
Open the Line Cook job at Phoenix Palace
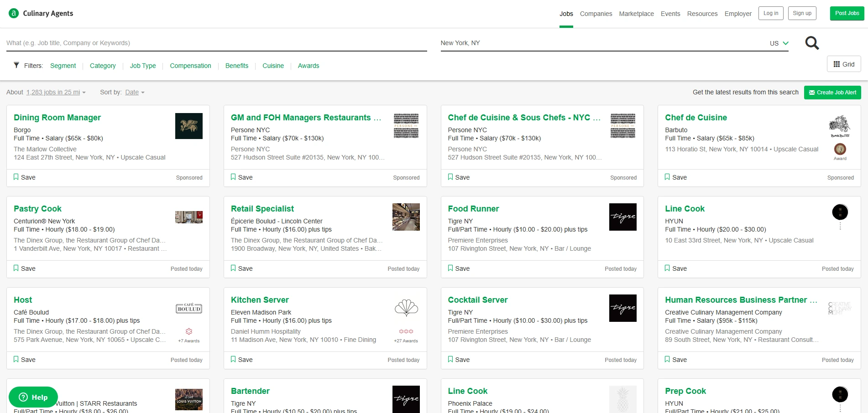point(468,391)
